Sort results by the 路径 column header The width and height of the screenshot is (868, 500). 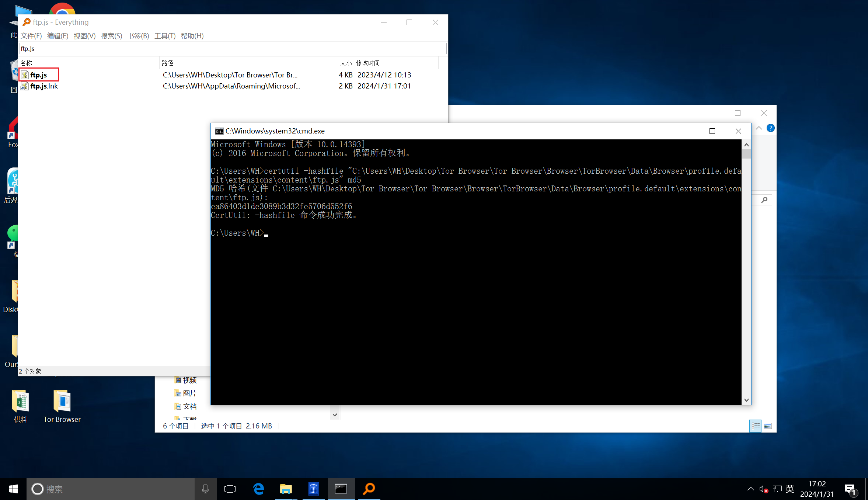230,63
